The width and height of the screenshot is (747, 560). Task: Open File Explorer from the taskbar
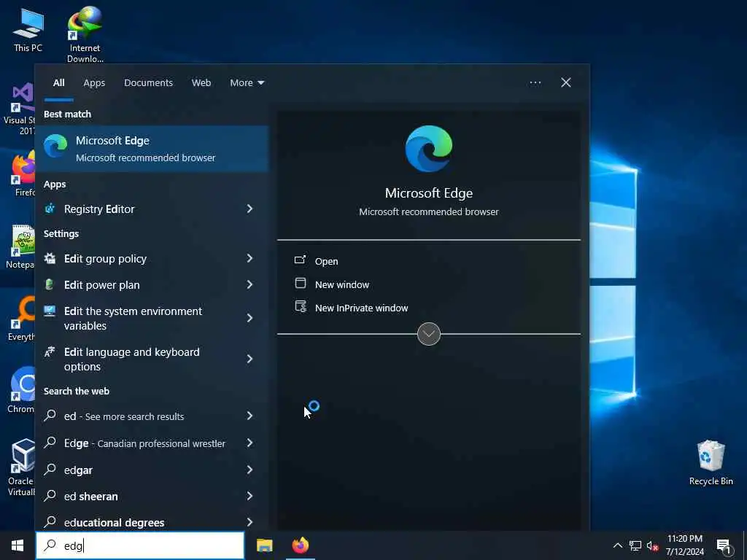pos(264,545)
